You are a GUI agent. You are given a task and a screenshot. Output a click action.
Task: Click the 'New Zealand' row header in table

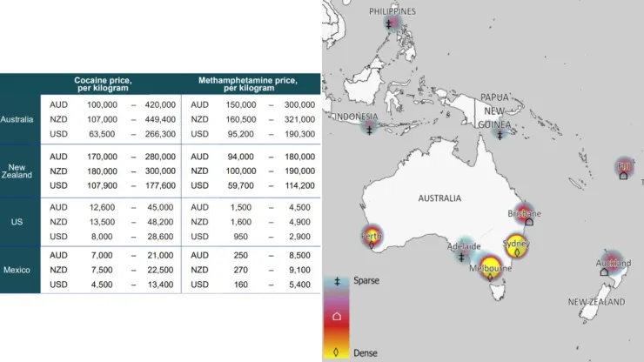pyautogui.click(x=17, y=171)
